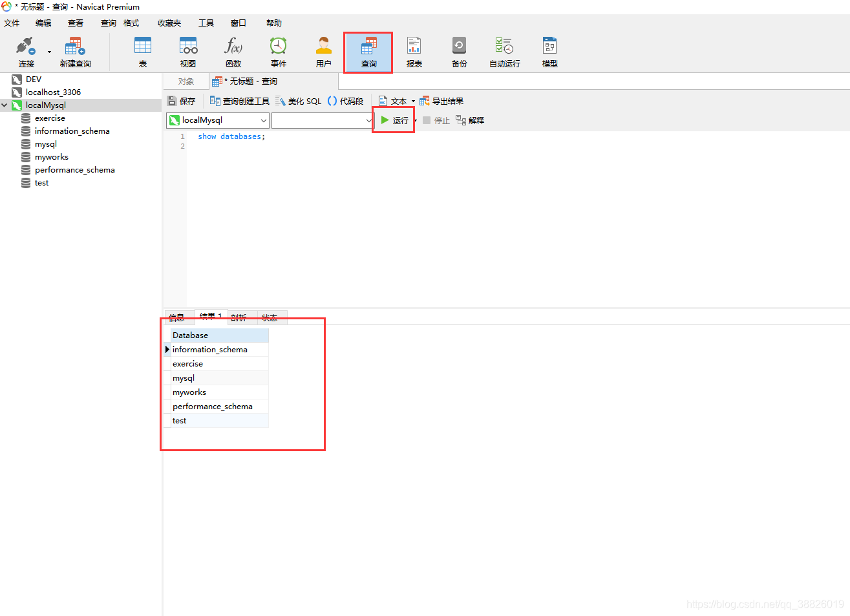The height and width of the screenshot is (616, 850).
Task: Click the Database column header
Action: point(220,335)
